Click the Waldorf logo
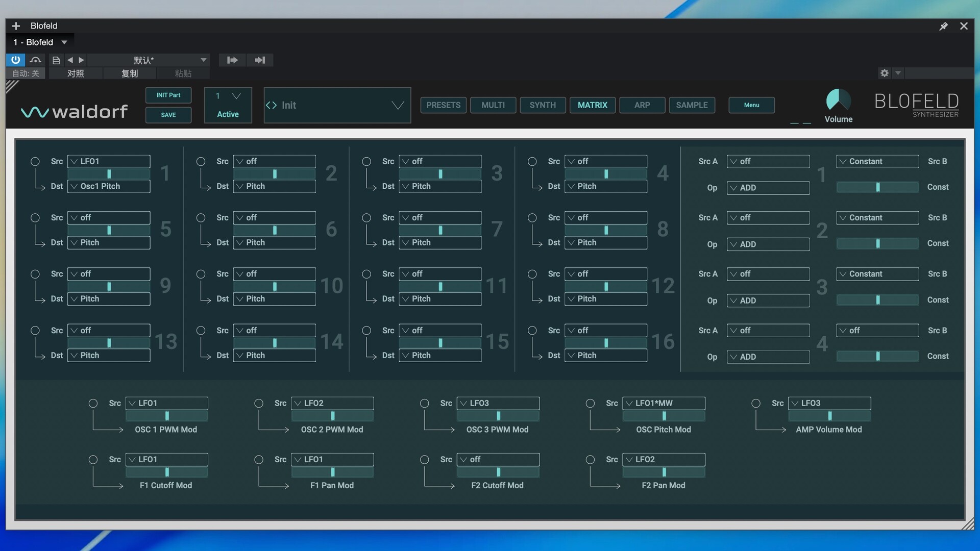980x551 pixels. [75, 111]
